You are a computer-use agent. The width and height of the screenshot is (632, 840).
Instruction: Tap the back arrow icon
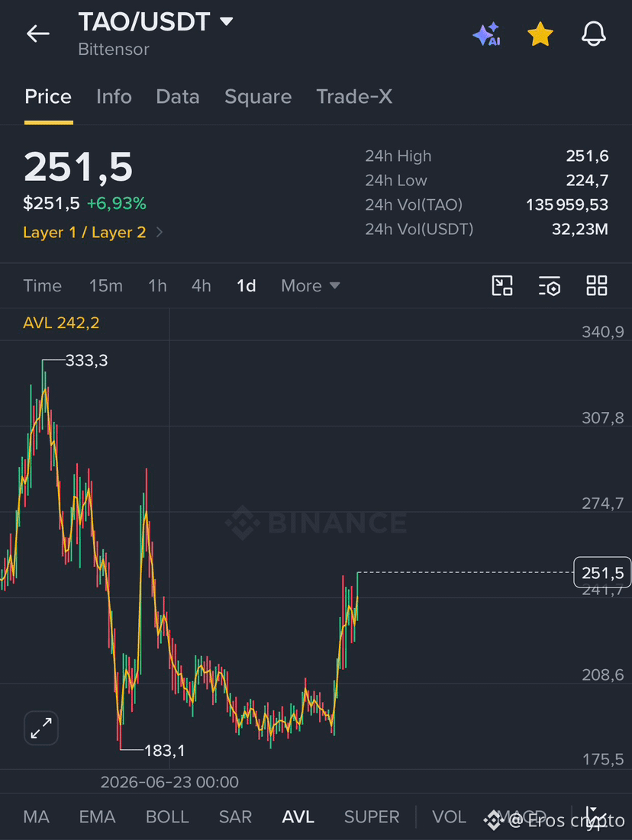click(x=37, y=34)
